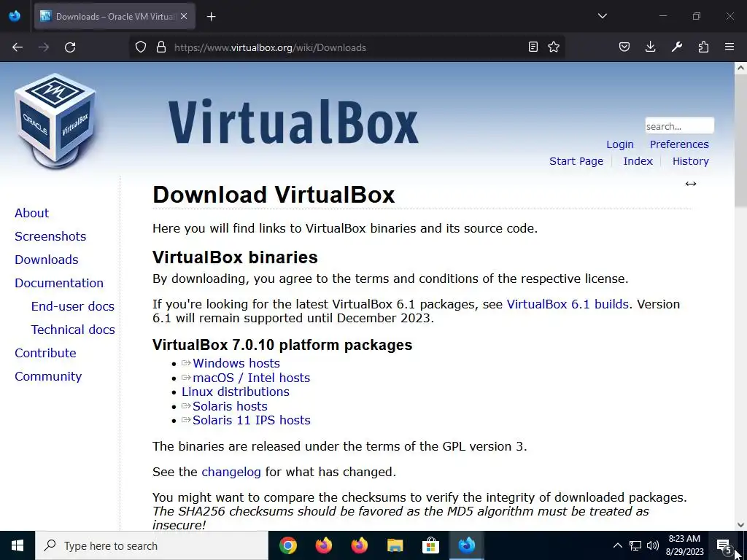This screenshot has width=747, height=560.
Task: Download the macOS / Intel hosts package
Action: (x=252, y=378)
